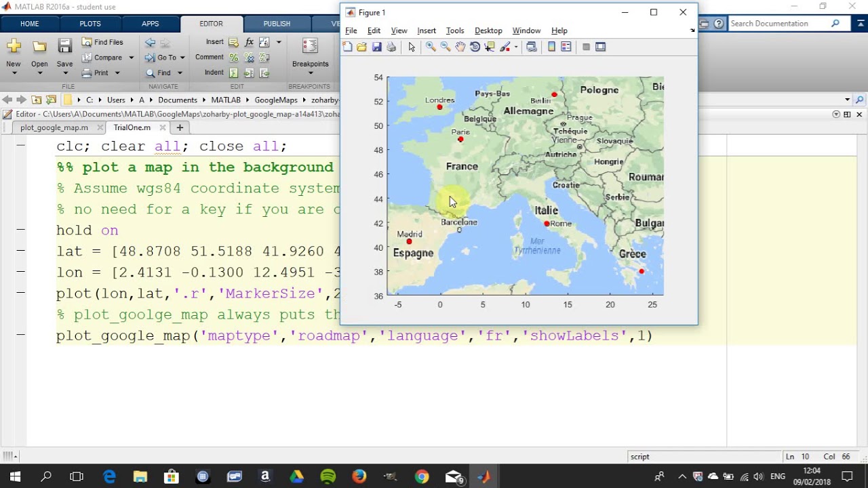The height and width of the screenshot is (488, 868).
Task: Switch to the HOME tab
Action: click(30, 24)
